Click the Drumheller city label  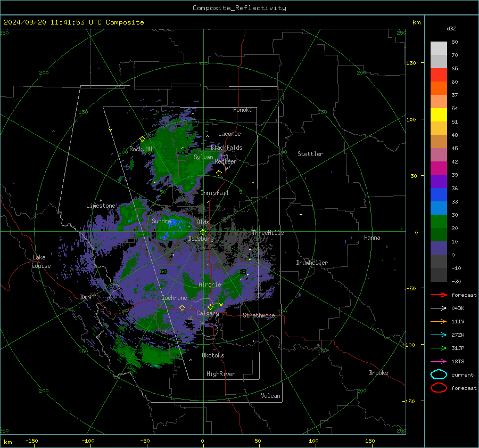[x=312, y=263]
